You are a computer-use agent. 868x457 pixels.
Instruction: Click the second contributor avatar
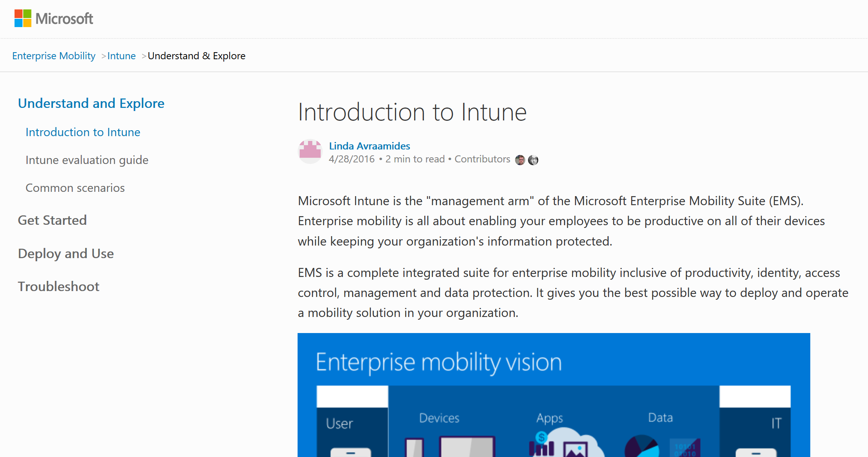[x=533, y=160]
